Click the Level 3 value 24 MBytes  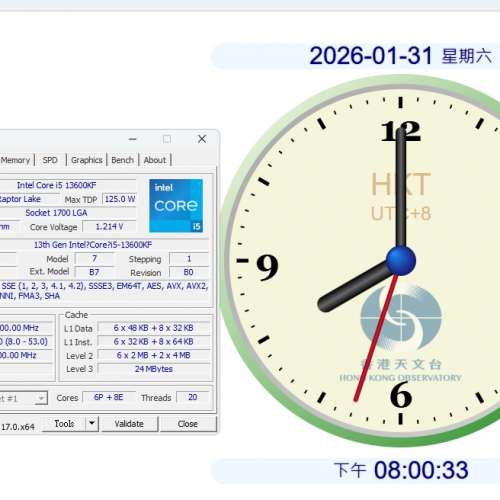pyautogui.click(x=154, y=369)
